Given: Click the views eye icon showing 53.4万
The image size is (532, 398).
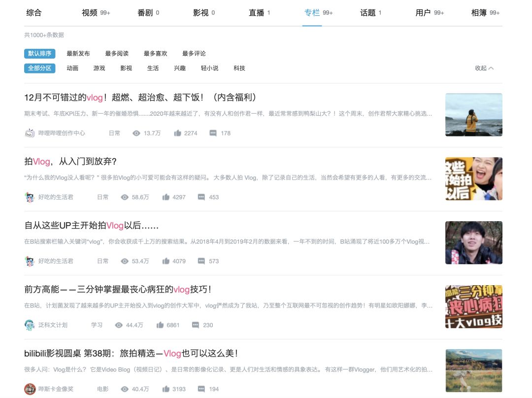Looking at the screenshot, I should pos(125,261).
